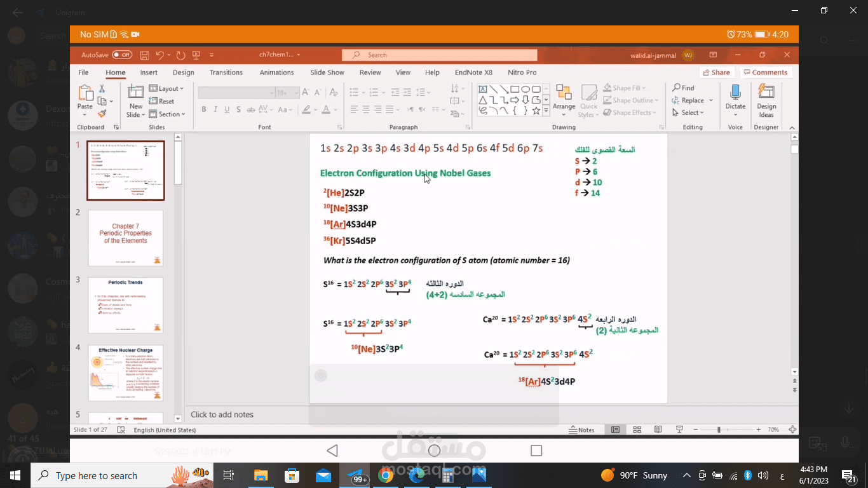Expand the shapes gallery More arrow
Screen dimensions: 868x488
coord(546,111)
